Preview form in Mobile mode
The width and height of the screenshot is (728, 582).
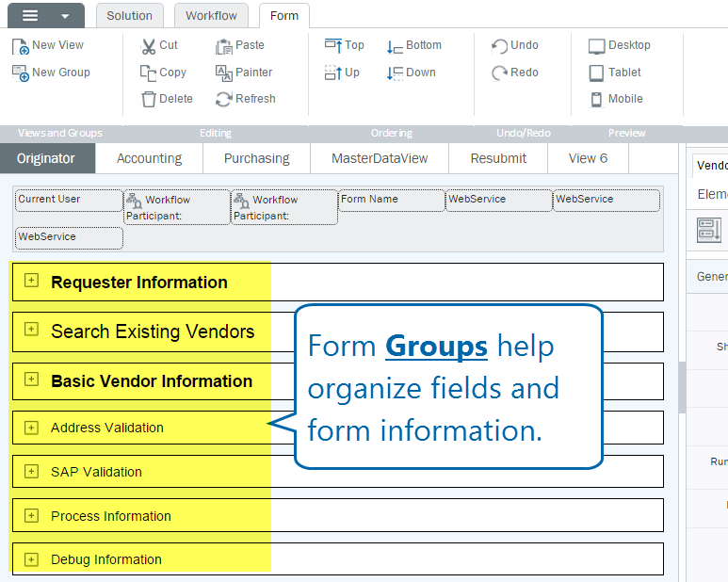click(x=616, y=99)
